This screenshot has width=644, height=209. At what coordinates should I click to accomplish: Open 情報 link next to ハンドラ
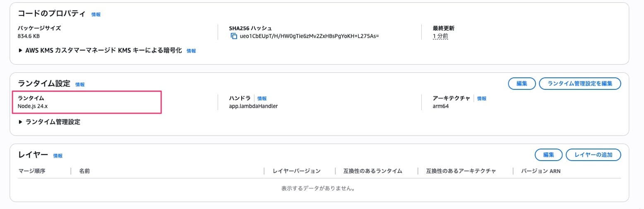pyautogui.click(x=262, y=98)
